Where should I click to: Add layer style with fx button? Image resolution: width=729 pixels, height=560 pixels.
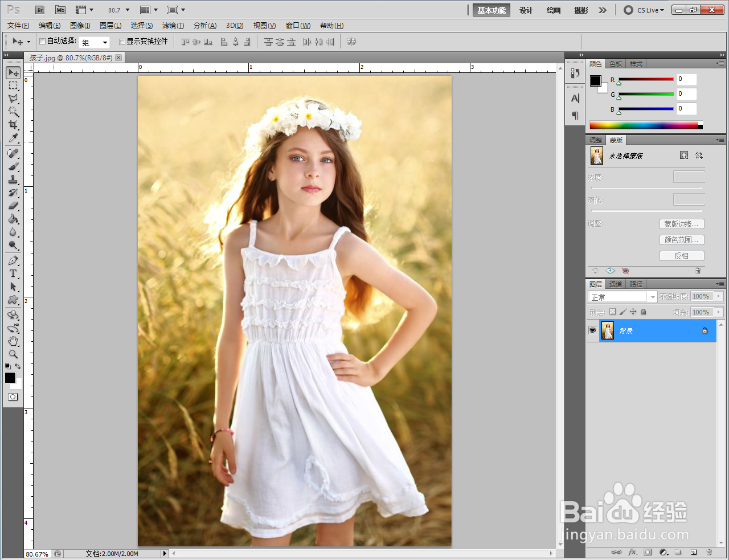point(632,552)
